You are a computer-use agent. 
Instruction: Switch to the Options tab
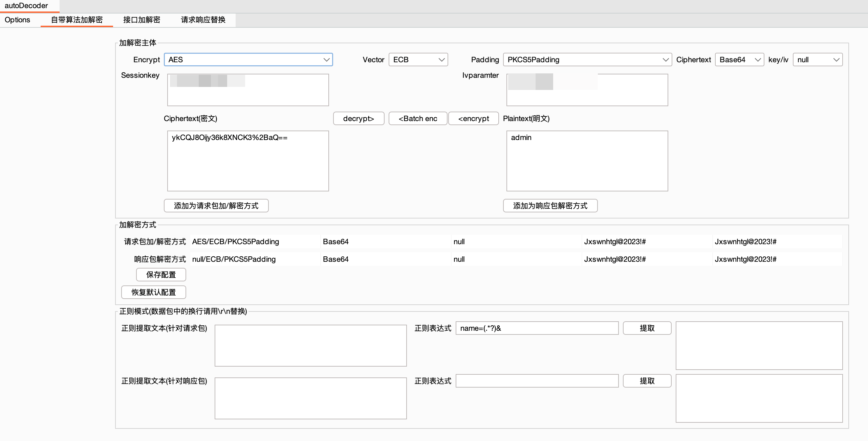click(17, 20)
